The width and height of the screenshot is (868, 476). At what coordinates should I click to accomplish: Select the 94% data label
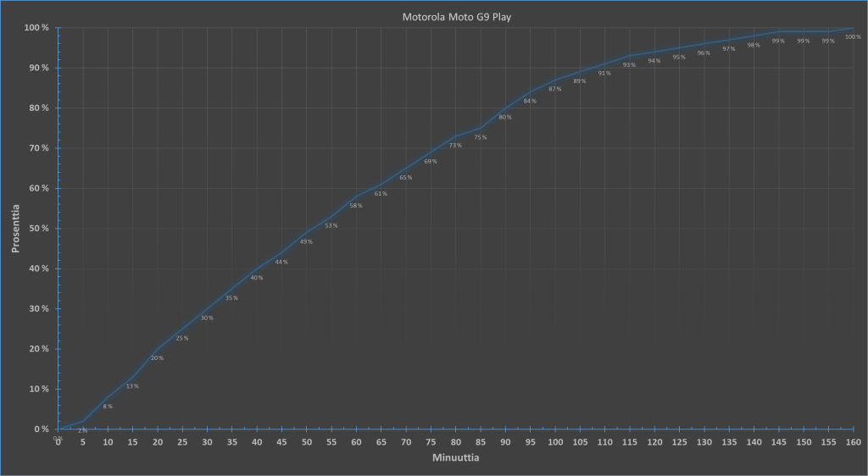click(x=654, y=61)
